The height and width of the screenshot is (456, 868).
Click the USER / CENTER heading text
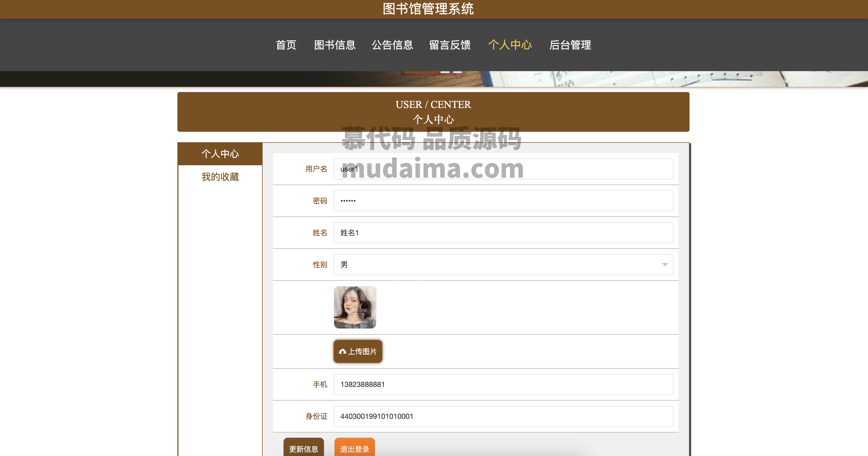coord(433,105)
